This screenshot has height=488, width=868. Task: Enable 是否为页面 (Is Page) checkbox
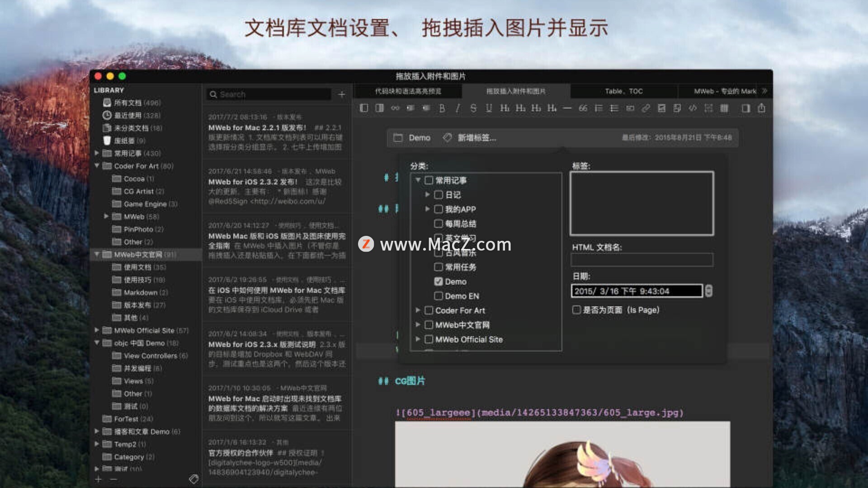click(x=576, y=310)
